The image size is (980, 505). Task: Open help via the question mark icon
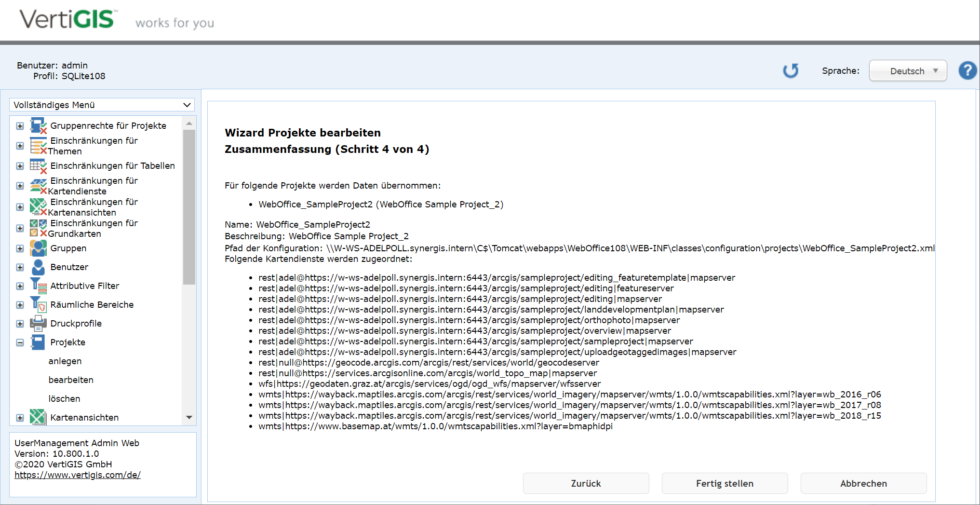(x=967, y=71)
